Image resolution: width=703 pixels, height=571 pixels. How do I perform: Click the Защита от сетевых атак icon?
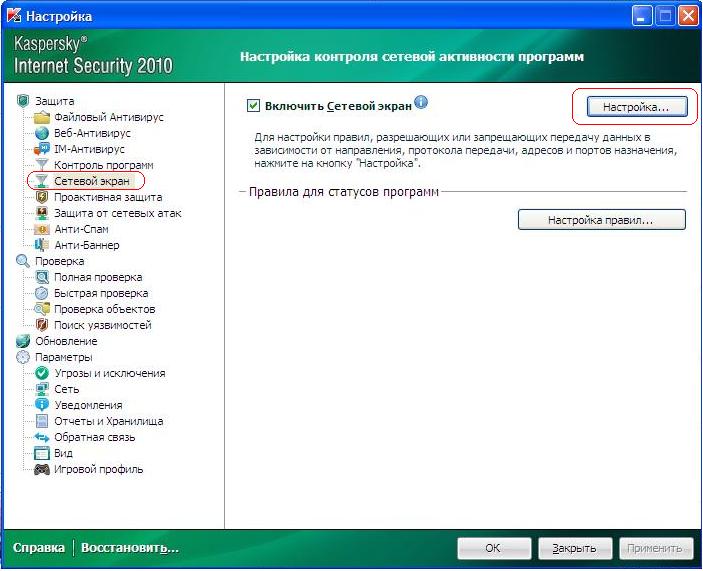42,213
